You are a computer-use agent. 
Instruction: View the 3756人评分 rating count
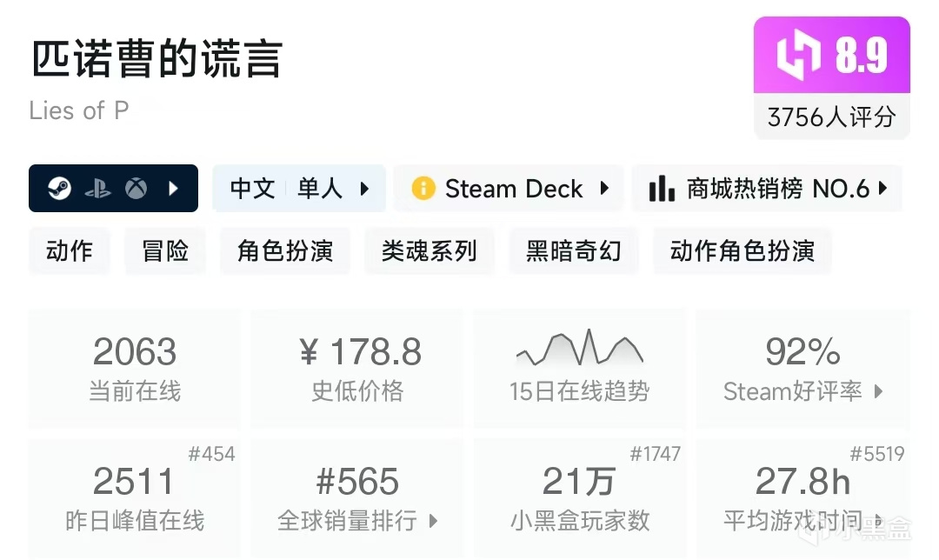click(x=831, y=117)
